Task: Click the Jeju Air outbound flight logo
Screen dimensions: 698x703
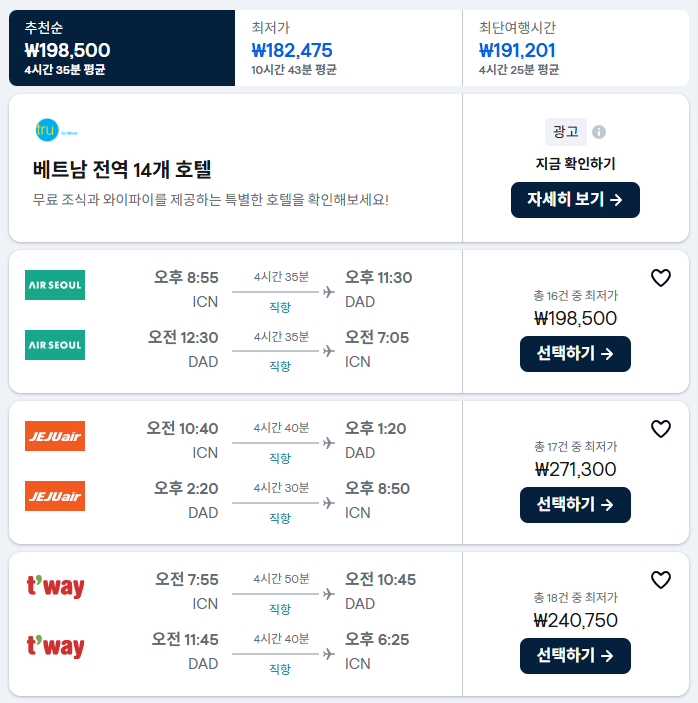Action: point(55,436)
